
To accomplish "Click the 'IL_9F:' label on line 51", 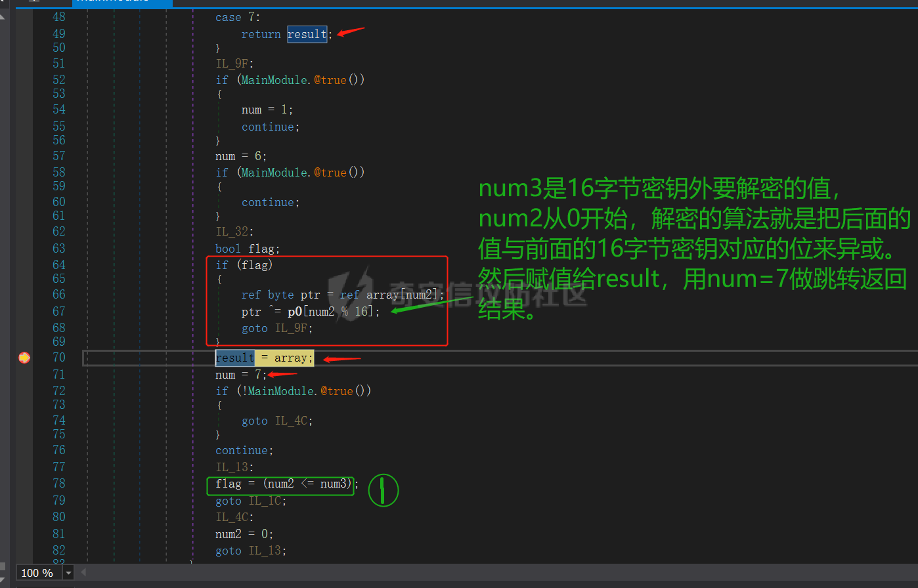I will tap(234, 64).
